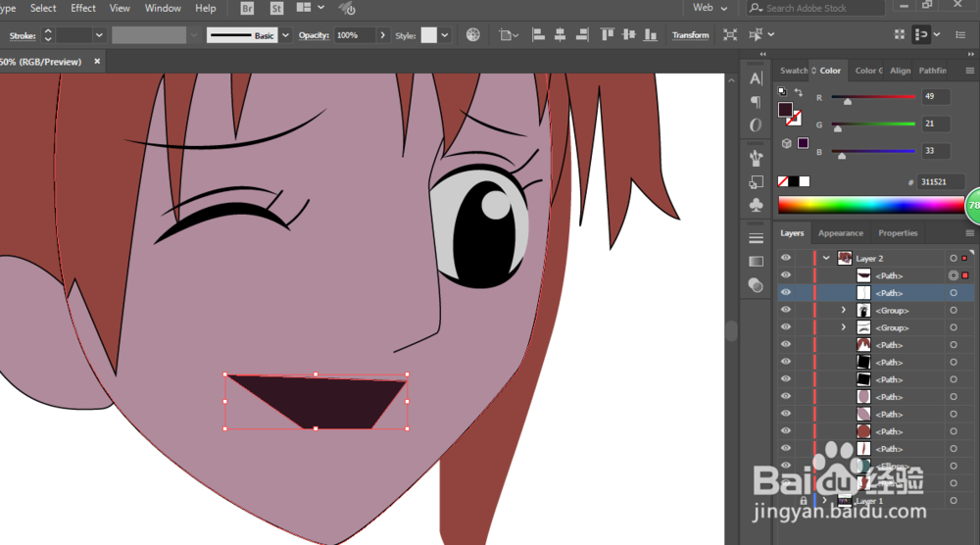The image size is (980, 545).
Task: Open the Symbols club-shaped panel icon
Action: tap(756, 205)
